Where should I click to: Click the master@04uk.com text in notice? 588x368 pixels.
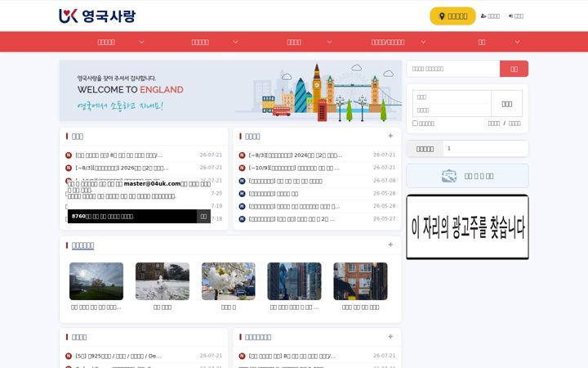[152, 184]
